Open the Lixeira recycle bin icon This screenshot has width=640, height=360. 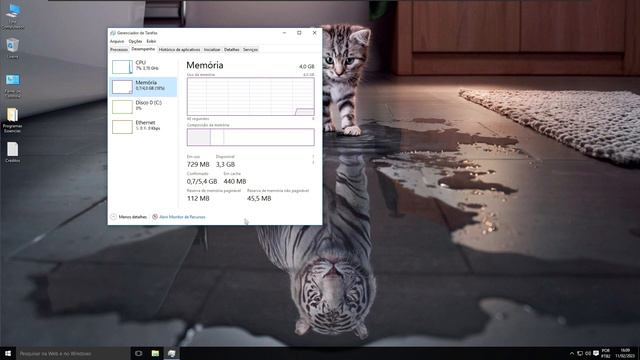(13, 48)
